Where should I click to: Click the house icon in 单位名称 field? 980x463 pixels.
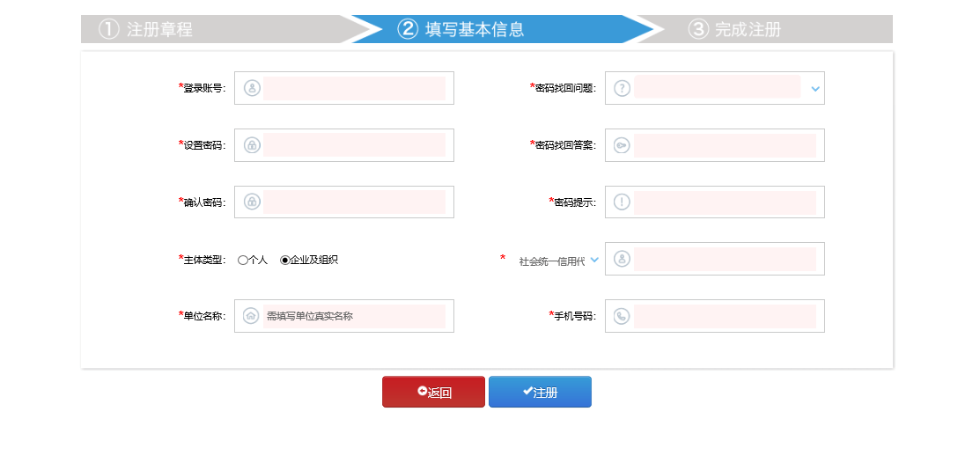click(252, 316)
